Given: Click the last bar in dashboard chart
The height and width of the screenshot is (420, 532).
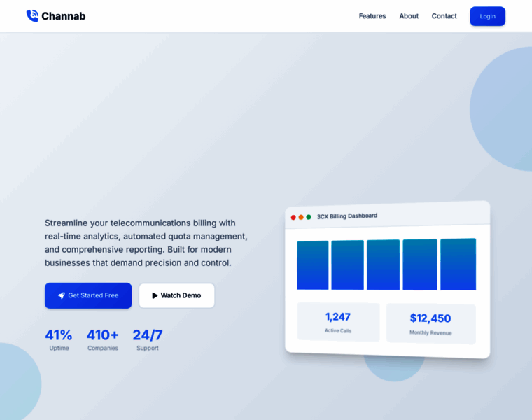Looking at the screenshot, I should 458,265.
